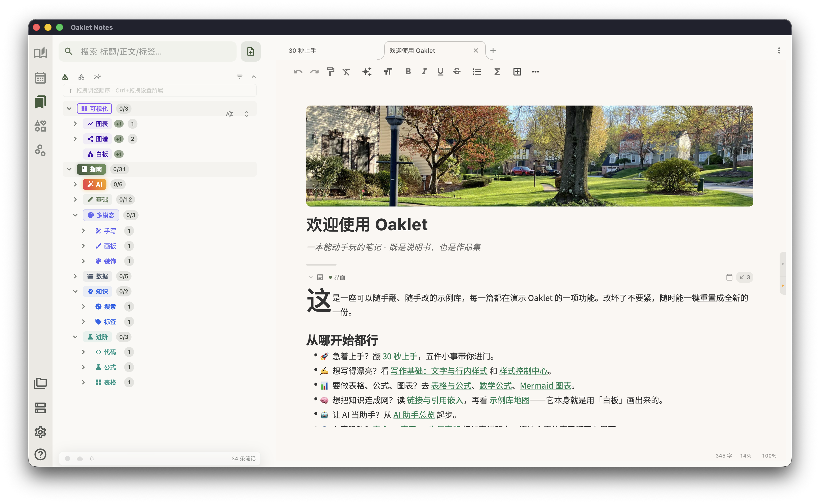Collapse the 指南 tag group

69,169
